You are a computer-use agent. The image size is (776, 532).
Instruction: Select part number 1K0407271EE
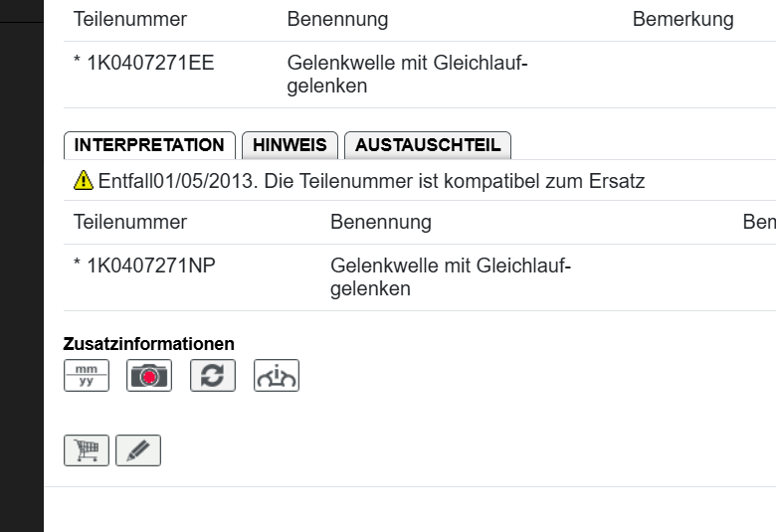[143, 64]
